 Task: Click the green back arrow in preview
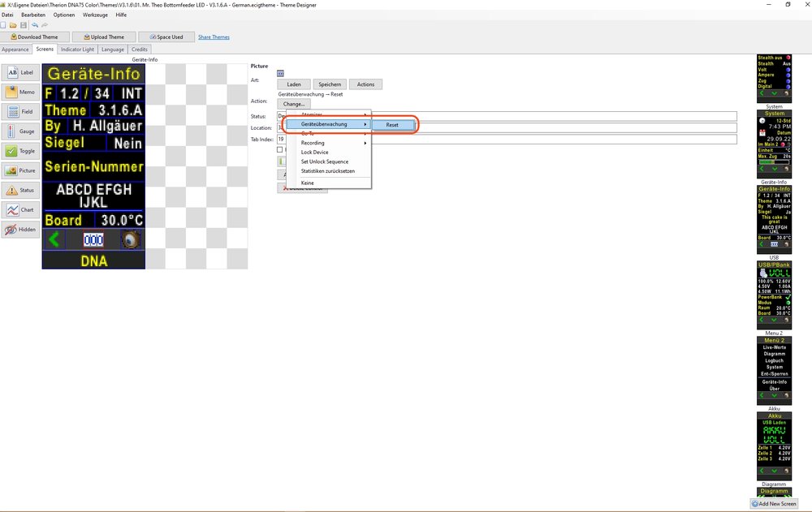point(55,239)
